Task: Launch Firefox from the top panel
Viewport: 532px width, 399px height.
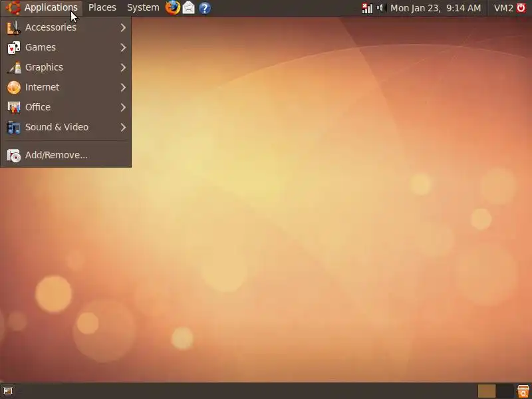Action: (x=173, y=7)
